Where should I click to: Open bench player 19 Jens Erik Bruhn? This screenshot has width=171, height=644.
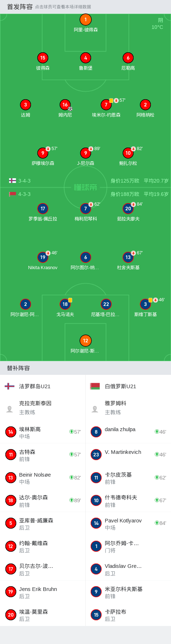coord(42,592)
